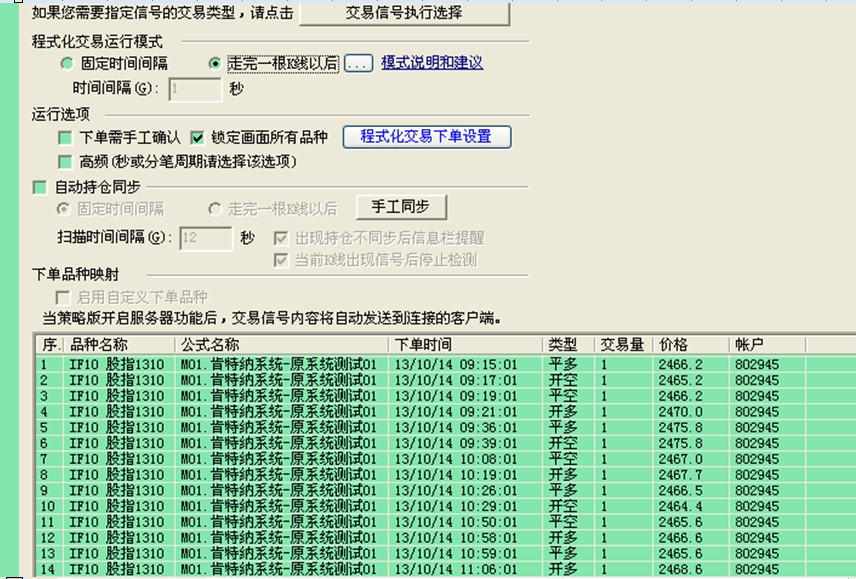Toggle 锁定画面所有品种 checkbox
Image resolution: width=856 pixels, height=579 pixels.
point(197,138)
